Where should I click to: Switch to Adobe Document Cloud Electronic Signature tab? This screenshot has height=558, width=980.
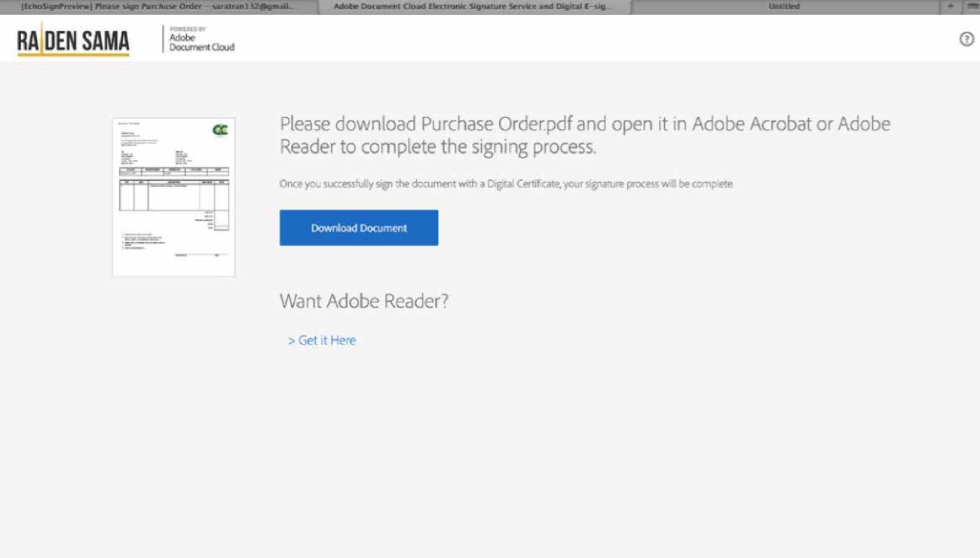pos(473,6)
